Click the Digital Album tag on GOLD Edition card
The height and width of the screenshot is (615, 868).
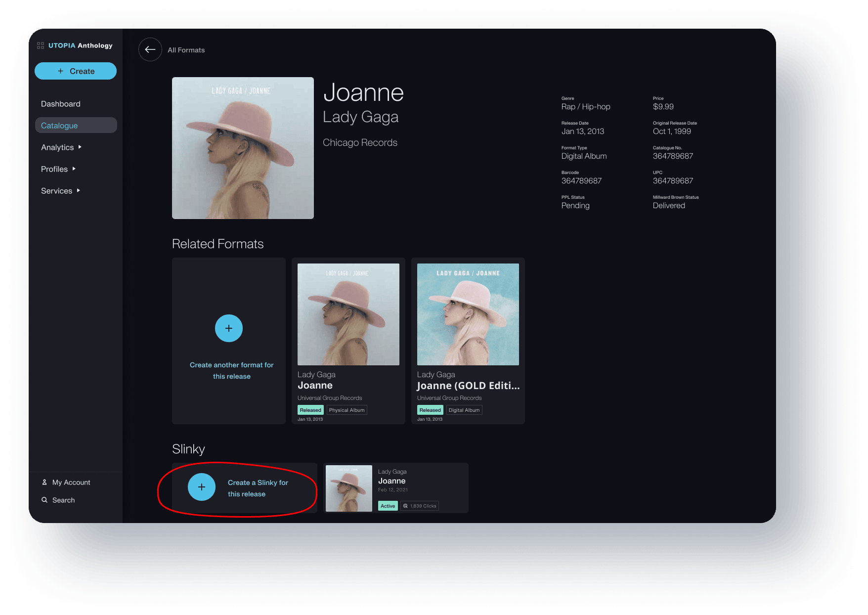tap(464, 410)
